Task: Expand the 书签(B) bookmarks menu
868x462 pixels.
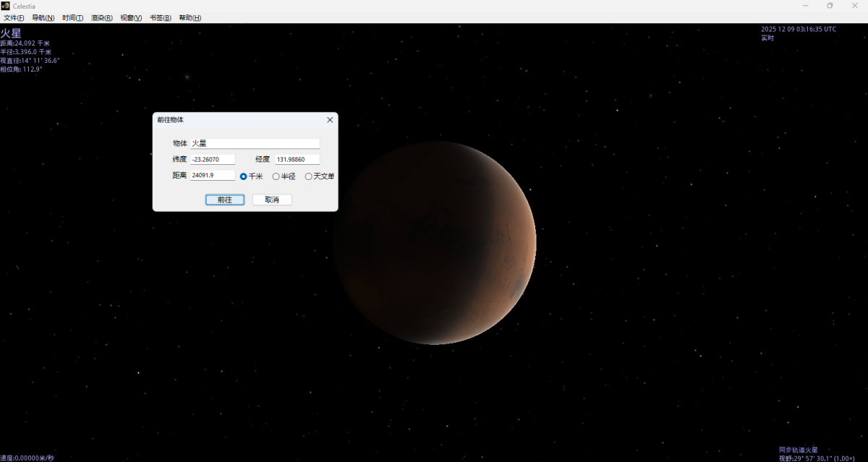Action: point(160,18)
